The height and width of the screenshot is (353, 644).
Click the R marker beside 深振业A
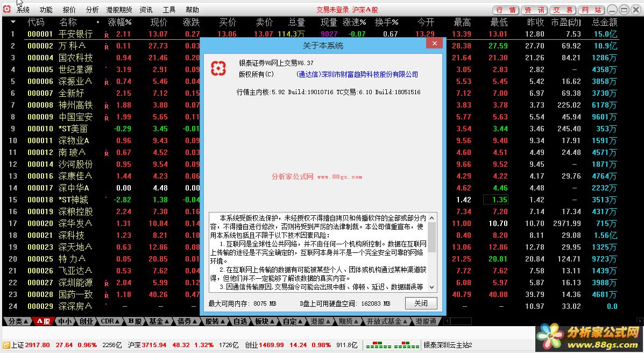[107, 82]
